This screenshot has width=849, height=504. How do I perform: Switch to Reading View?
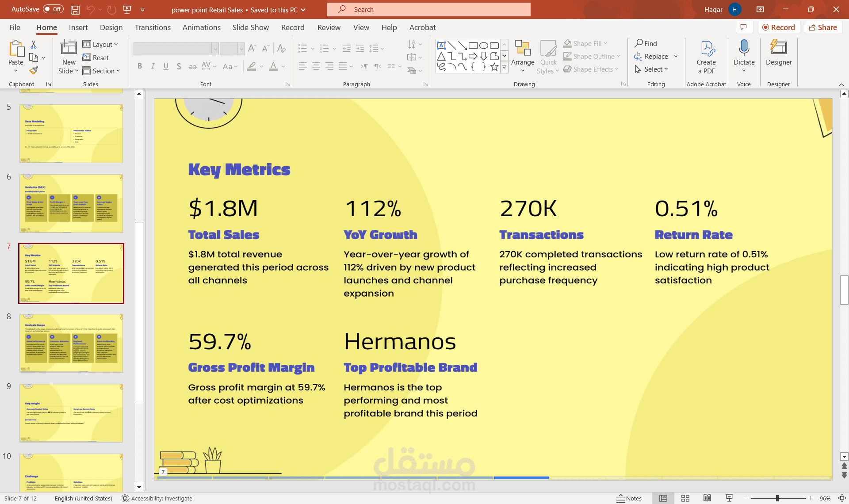707,498
